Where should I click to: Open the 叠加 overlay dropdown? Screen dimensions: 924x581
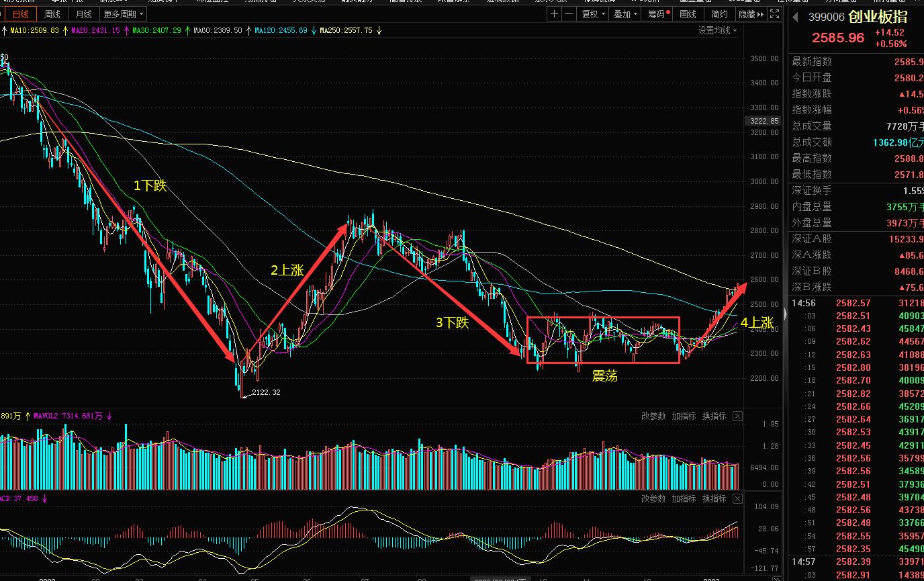pos(625,14)
